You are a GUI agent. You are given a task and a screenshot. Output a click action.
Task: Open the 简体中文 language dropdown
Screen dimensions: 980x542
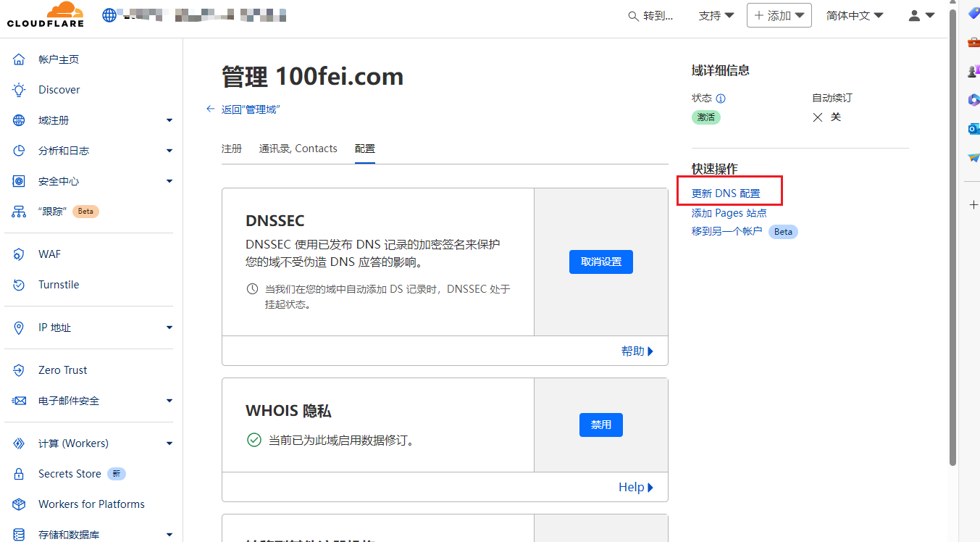tap(855, 15)
